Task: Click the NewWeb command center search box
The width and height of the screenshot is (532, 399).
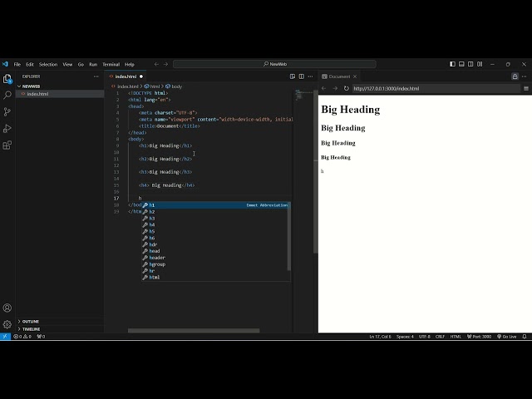Action: (x=274, y=64)
